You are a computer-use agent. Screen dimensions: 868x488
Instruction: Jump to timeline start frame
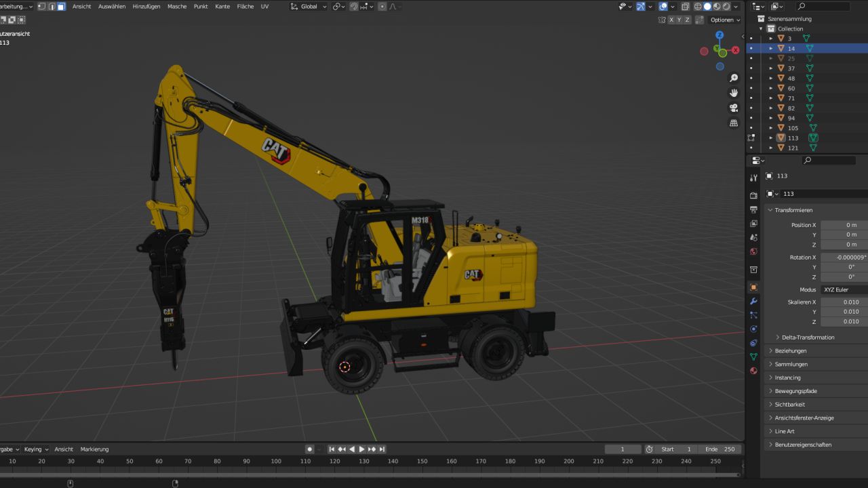click(x=332, y=449)
